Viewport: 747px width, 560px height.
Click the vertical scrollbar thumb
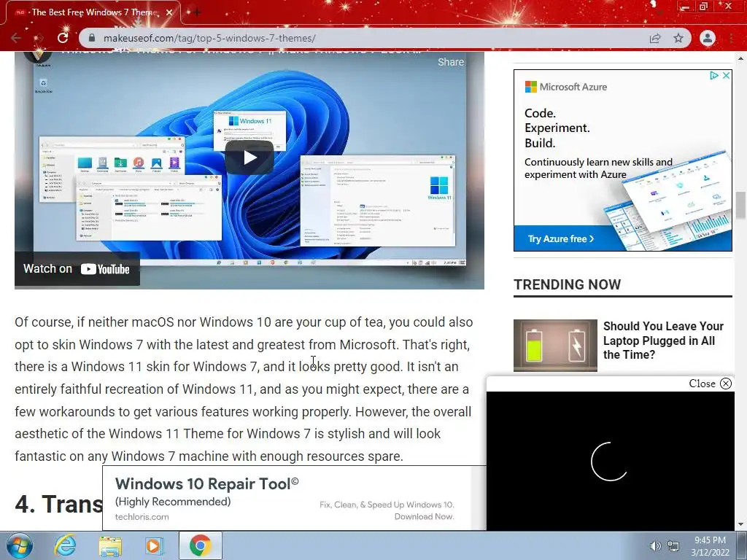(740, 205)
